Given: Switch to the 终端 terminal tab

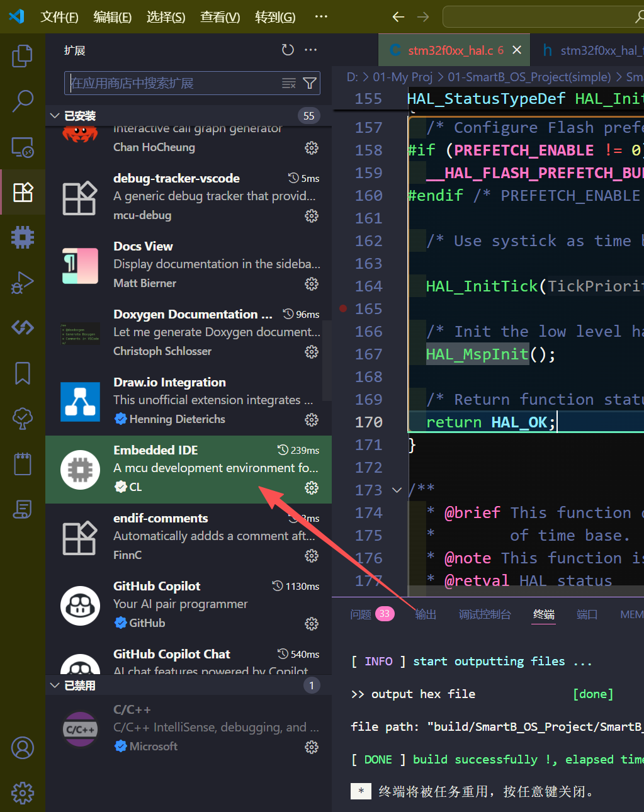Looking at the screenshot, I should 544,614.
